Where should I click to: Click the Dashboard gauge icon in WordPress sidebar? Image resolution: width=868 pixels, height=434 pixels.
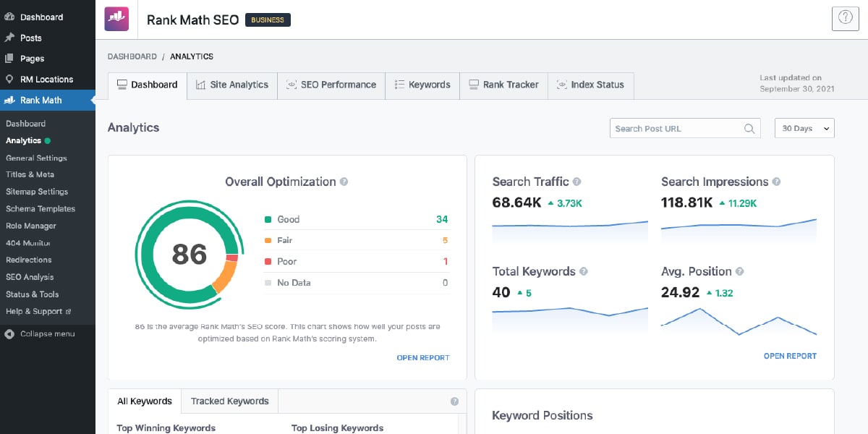click(9, 17)
